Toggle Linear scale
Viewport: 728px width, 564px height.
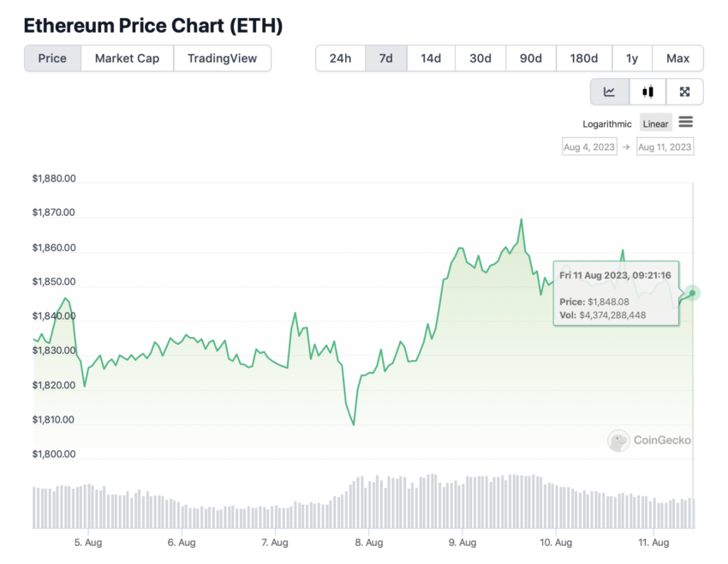pyautogui.click(x=655, y=124)
